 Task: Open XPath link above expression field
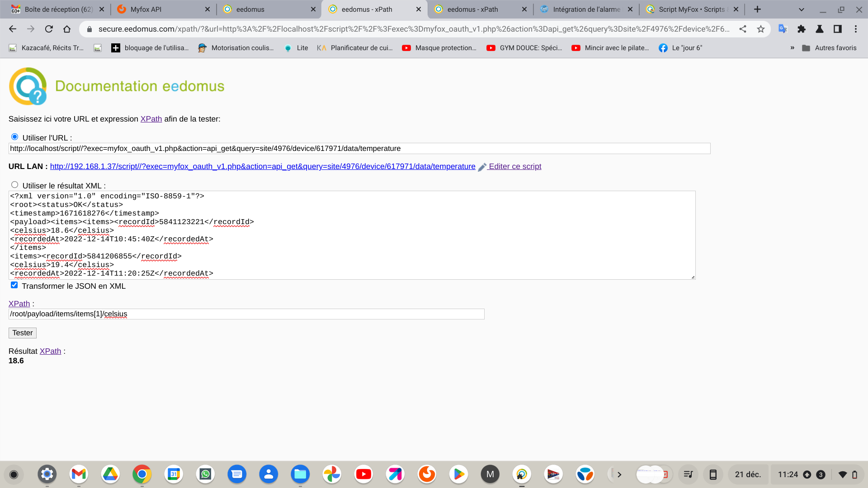(19, 304)
